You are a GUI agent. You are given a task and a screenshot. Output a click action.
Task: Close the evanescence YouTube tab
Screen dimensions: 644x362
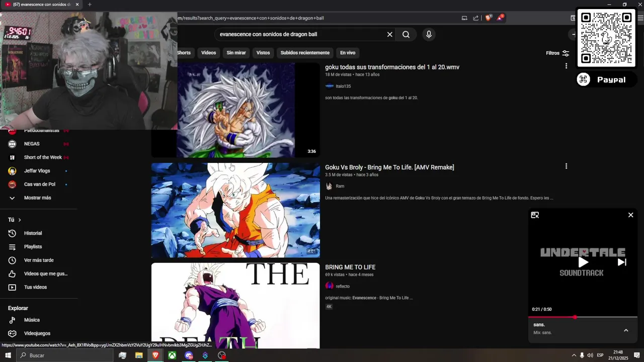pyautogui.click(x=77, y=5)
